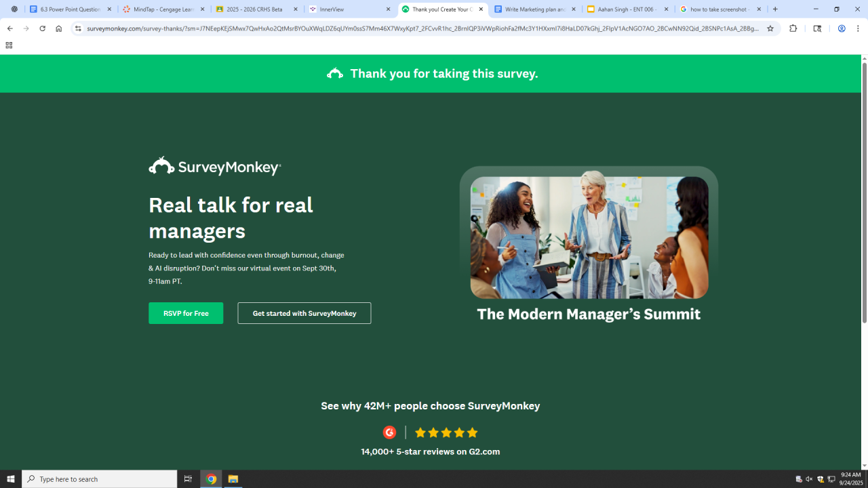
Task: Close the 2025 - 2026 CRHS Beta tab
Action: pos(296,9)
